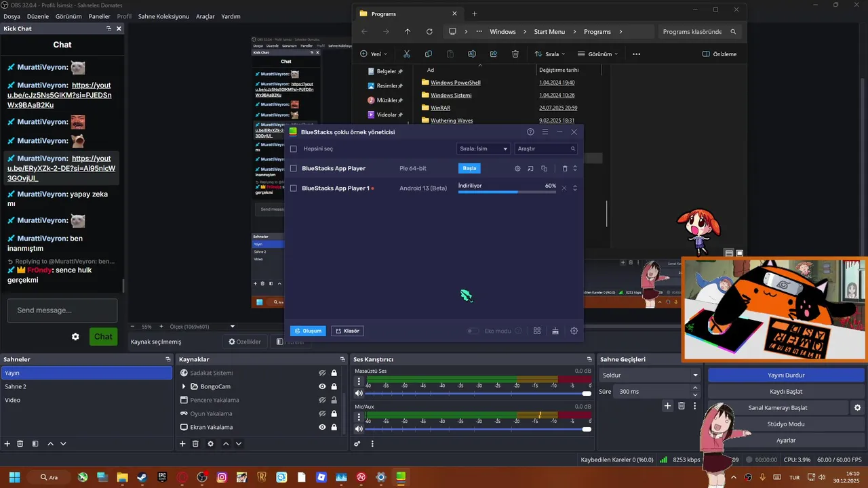This screenshot has height=488, width=868.
Task: Open source properties gear in Kaynaklar
Action: coord(210,443)
